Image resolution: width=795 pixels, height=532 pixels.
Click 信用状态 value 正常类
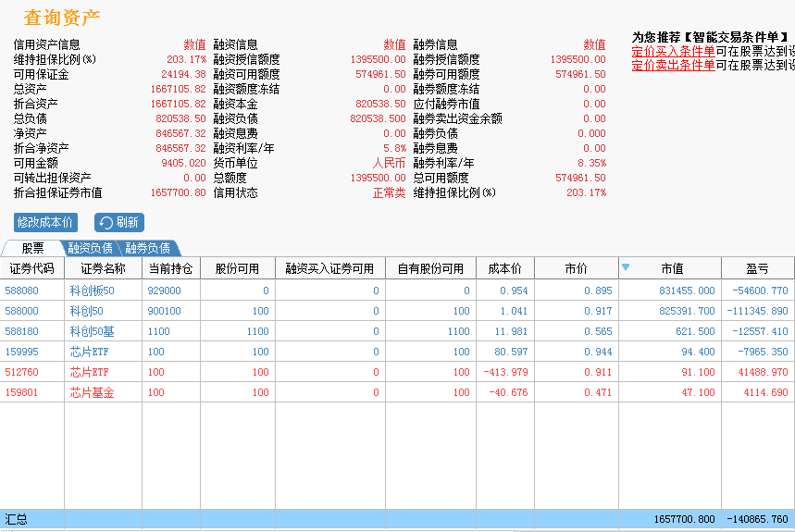pos(390,193)
